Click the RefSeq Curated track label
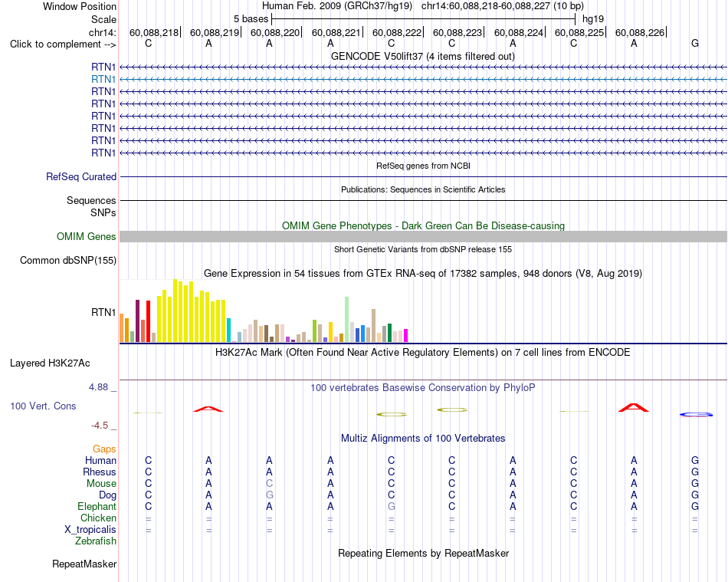This screenshot has height=582, width=728. 81,177
